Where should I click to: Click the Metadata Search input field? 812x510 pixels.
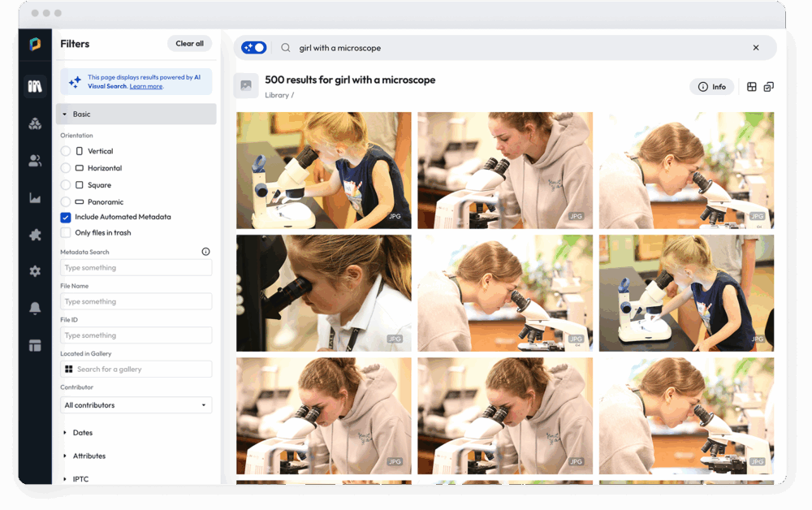click(136, 268)
